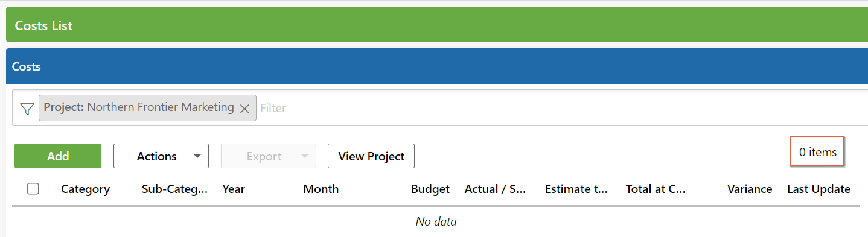The width and height of the screenshot is (868, 237).
Task: Click the 0 items counter
Action: [x=817, y=152]
